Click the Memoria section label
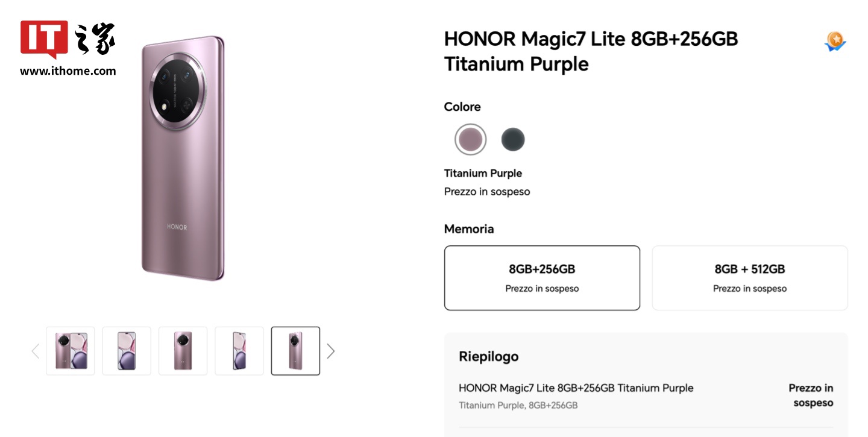Screen dimensions: 868x437 point(468,229)
